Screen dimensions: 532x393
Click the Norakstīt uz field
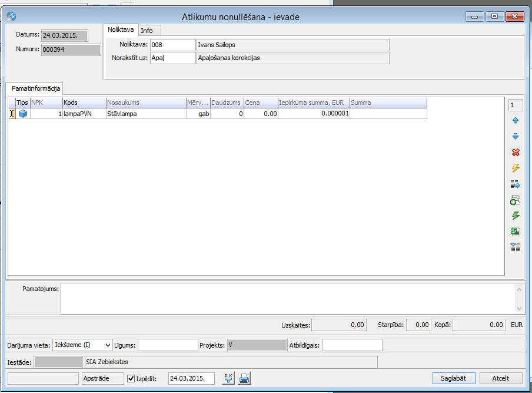point(172,58)
